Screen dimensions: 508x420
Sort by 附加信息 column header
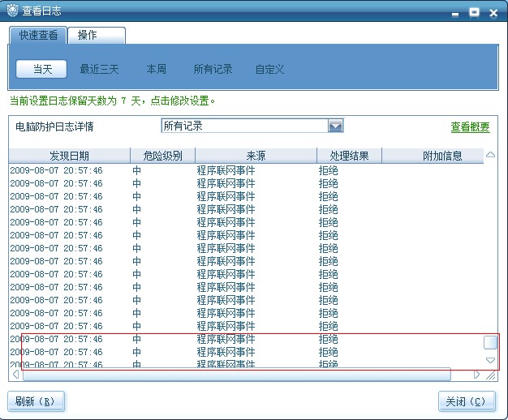[433, 156]
